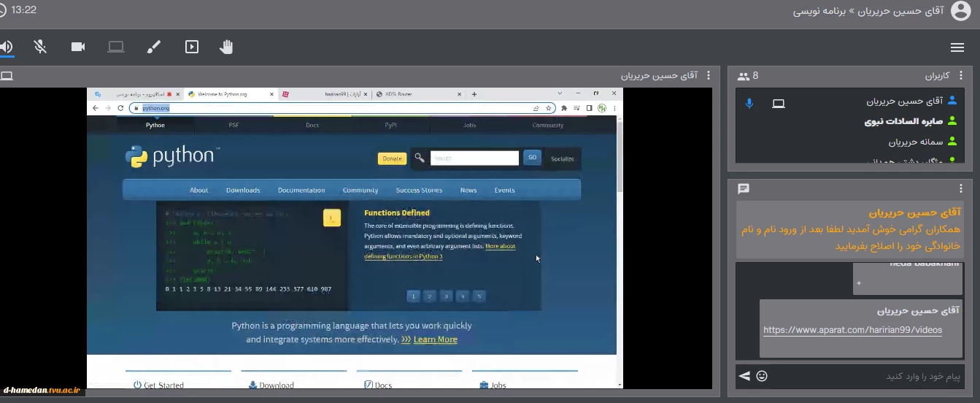
Task: Open the Success Stories menu item
Action: point(419,190)
